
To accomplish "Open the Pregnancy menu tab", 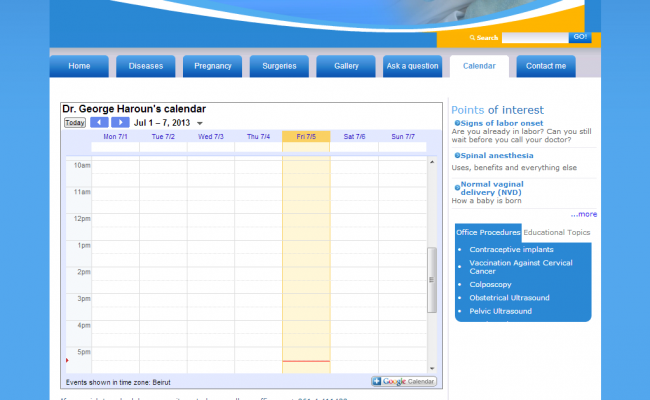I will (x=212, y=66).
